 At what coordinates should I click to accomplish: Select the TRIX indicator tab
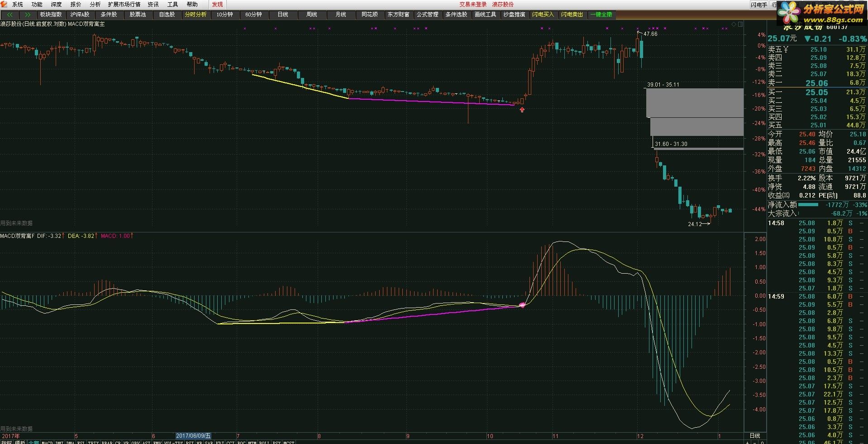[x=93, y=442]
